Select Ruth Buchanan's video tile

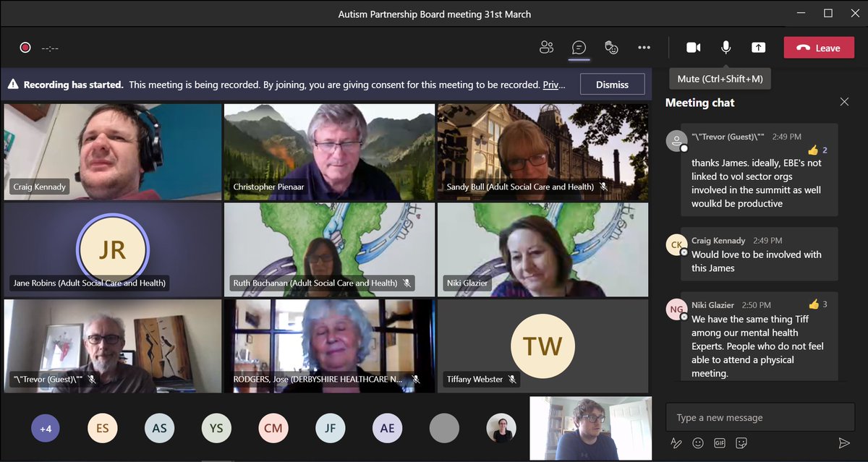tap(329, 250)
